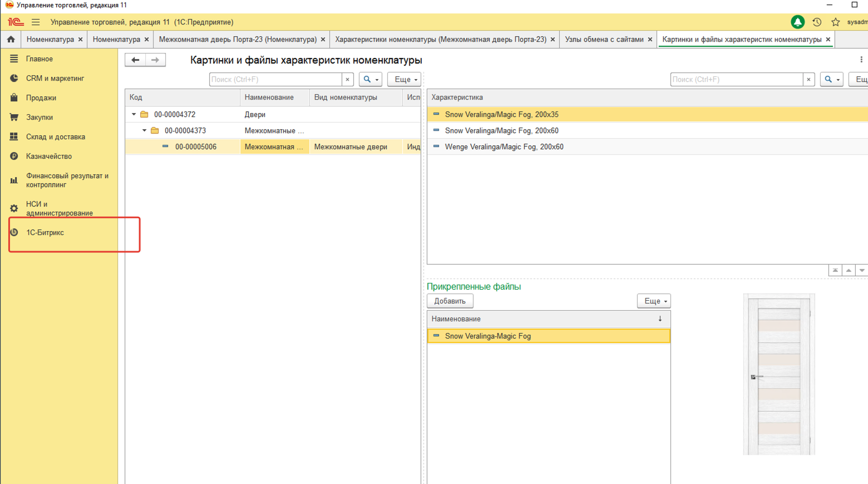Select Wenge Veralinga/Magic Fog, 200x60 row
Screen dimensions: 868x484
(504, 147)
